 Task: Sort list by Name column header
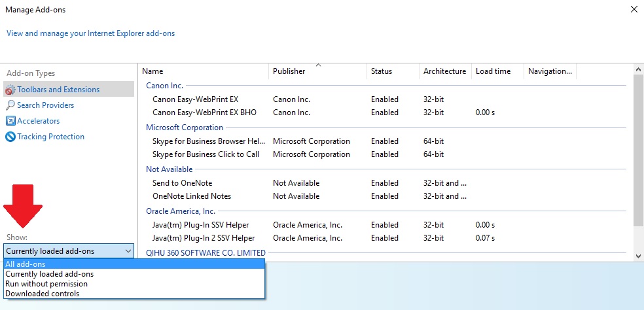pos(204,71)
